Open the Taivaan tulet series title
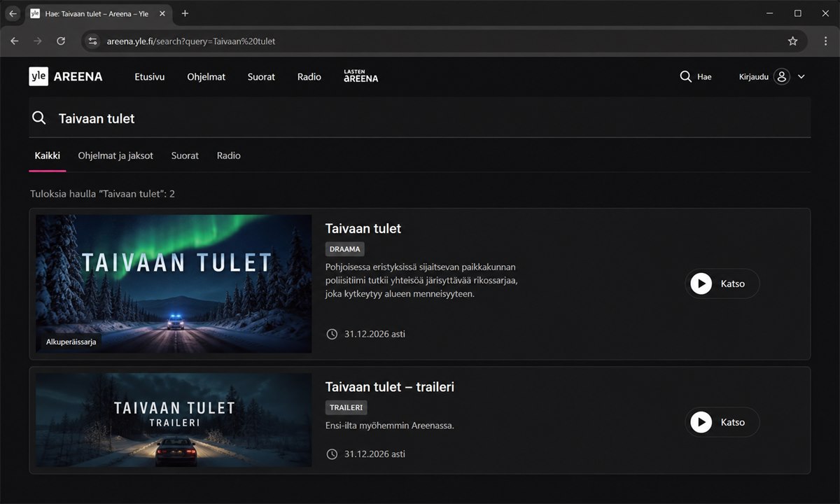The image size is (840, 504). click(363, 228)
